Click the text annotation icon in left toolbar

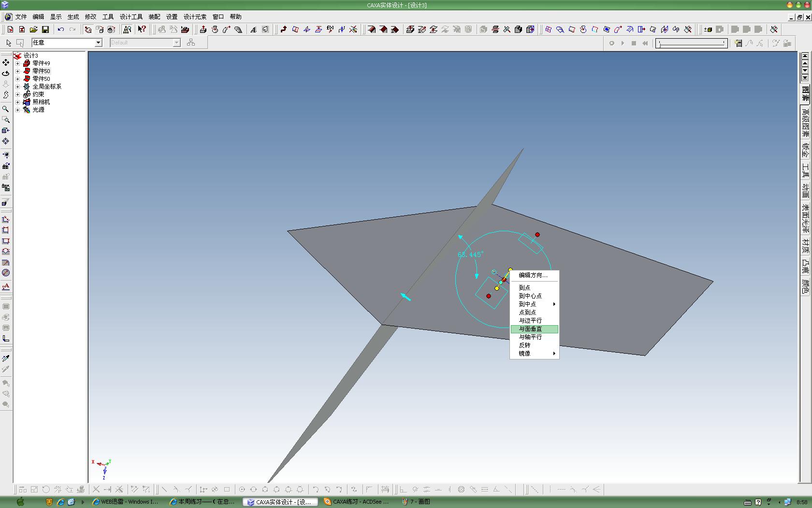coord(6,286)
